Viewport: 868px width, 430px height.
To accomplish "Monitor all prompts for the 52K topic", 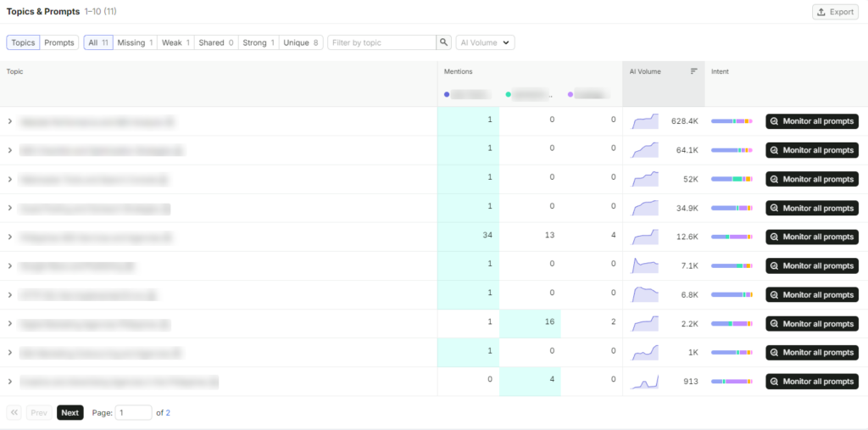I will click(x=812, y=179).
